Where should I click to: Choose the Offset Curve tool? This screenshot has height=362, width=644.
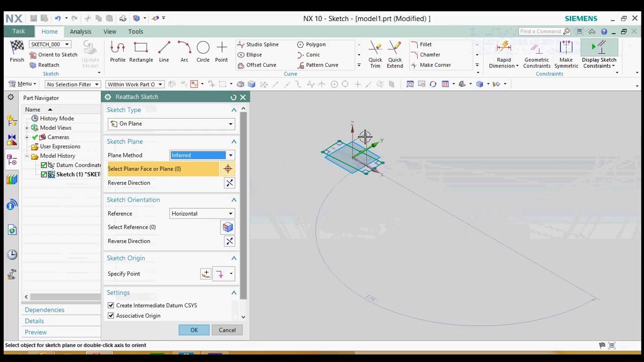coord(257,65)
